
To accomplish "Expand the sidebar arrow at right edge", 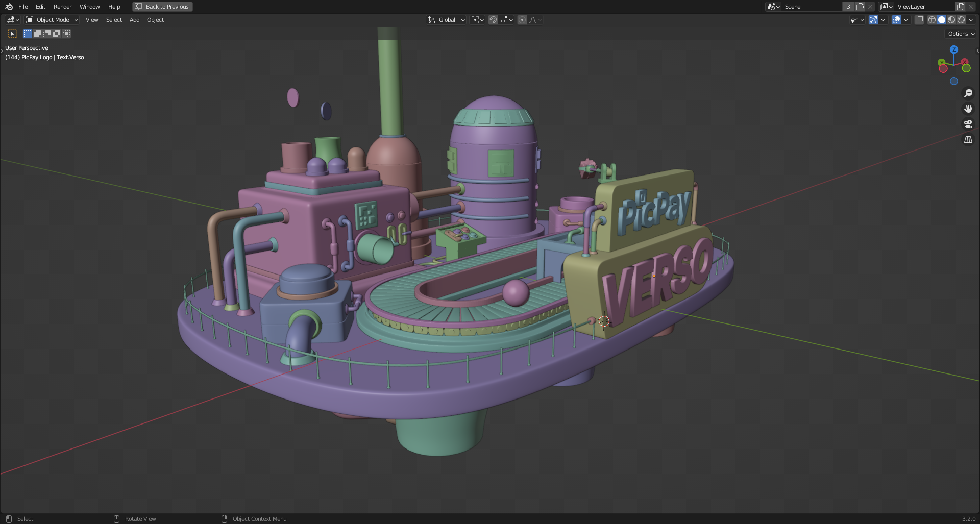I will (x=977, y=51).
